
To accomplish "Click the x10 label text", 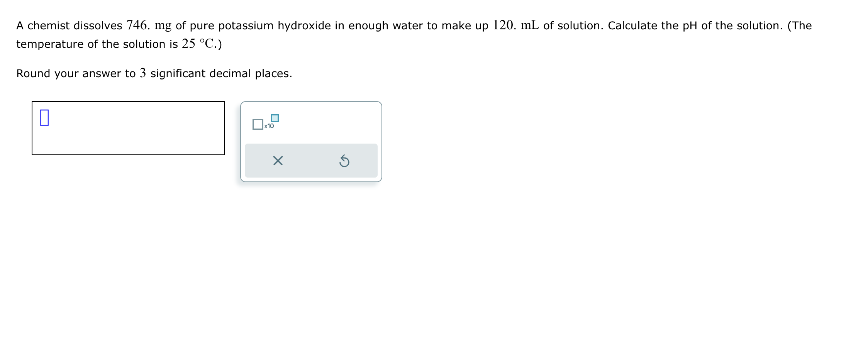I will pos(269,126).
